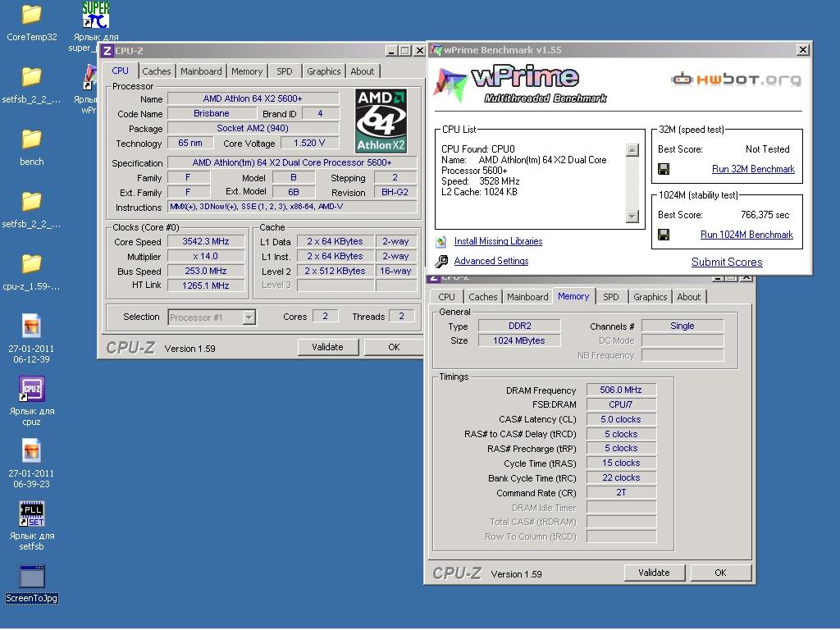This screenshot has height=630, width=840.
Task: Click Validate in CPU-Z memory window
Action: pos(654,573)
